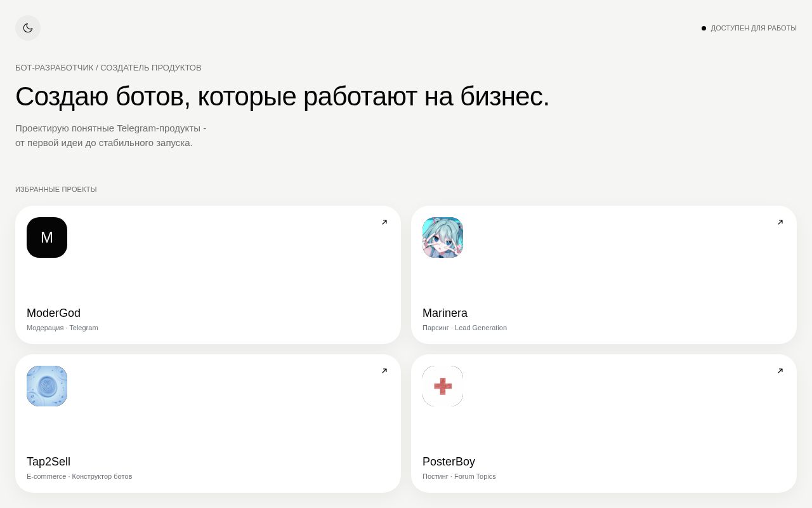Viewport: 812px width, 508px height.
Task: Click the black ModerGod "M" logo icon
Action: click(x=47, y=237)
